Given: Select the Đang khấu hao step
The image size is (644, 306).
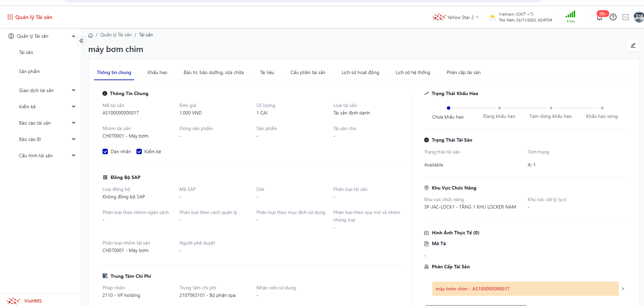Looking at the screenshot, I should coord(499,108).
